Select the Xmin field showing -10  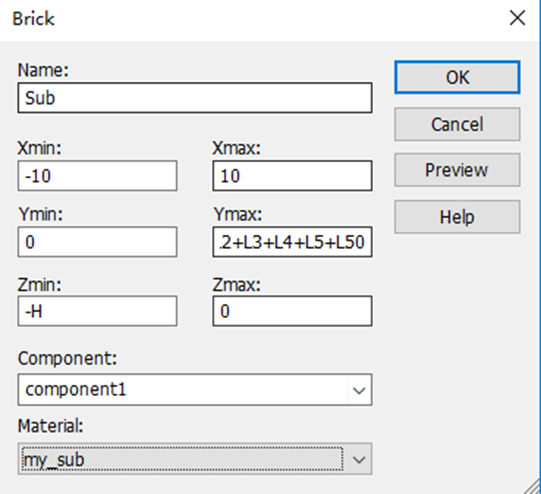[x=98, y=176]
